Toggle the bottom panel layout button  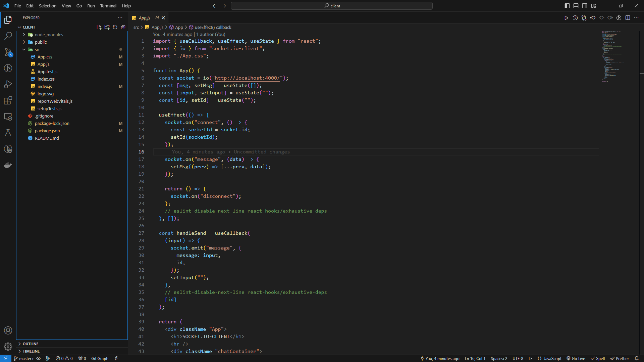(x=576, y=6)
